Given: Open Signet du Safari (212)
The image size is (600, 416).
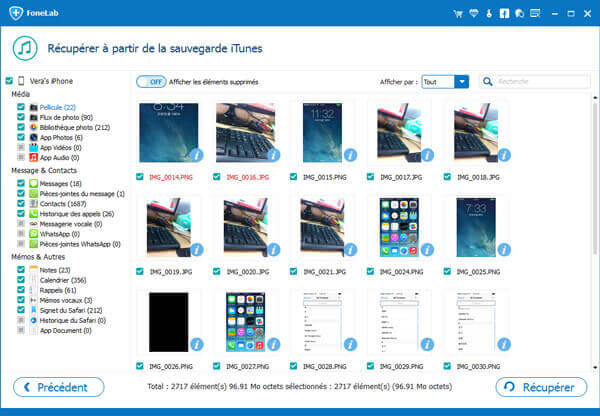Looking at the screenshot, I should coord(71,310).
